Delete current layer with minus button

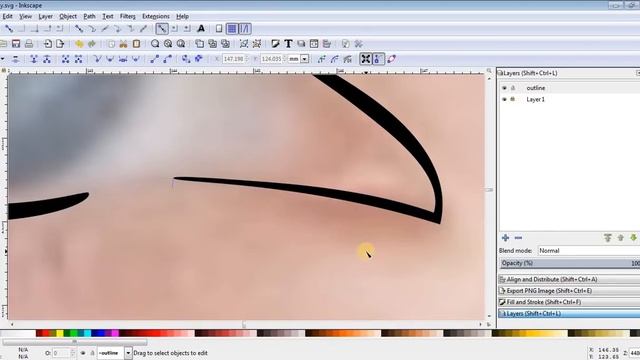click(x=518, y=238)
